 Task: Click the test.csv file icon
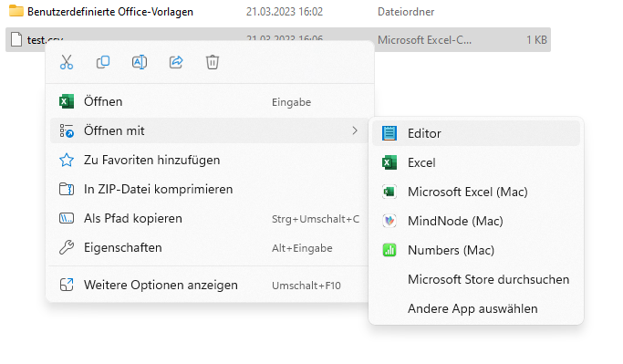(x=16, y=40)
